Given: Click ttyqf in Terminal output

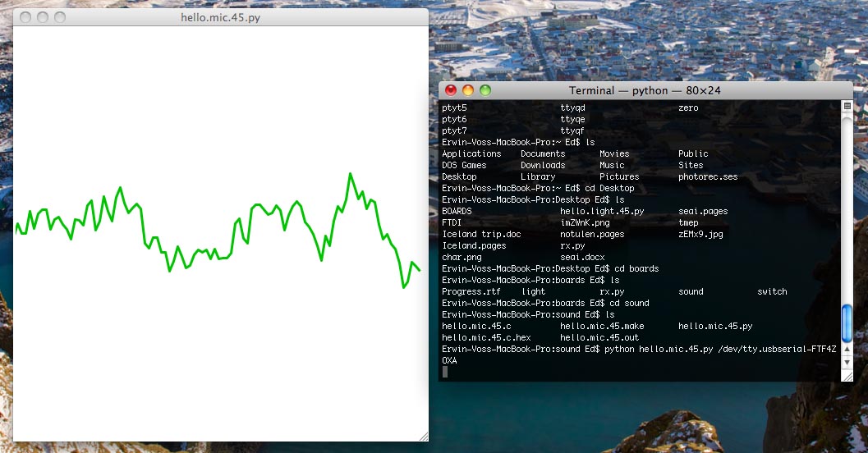Looking at the screenshot, I should coord(572,131).
